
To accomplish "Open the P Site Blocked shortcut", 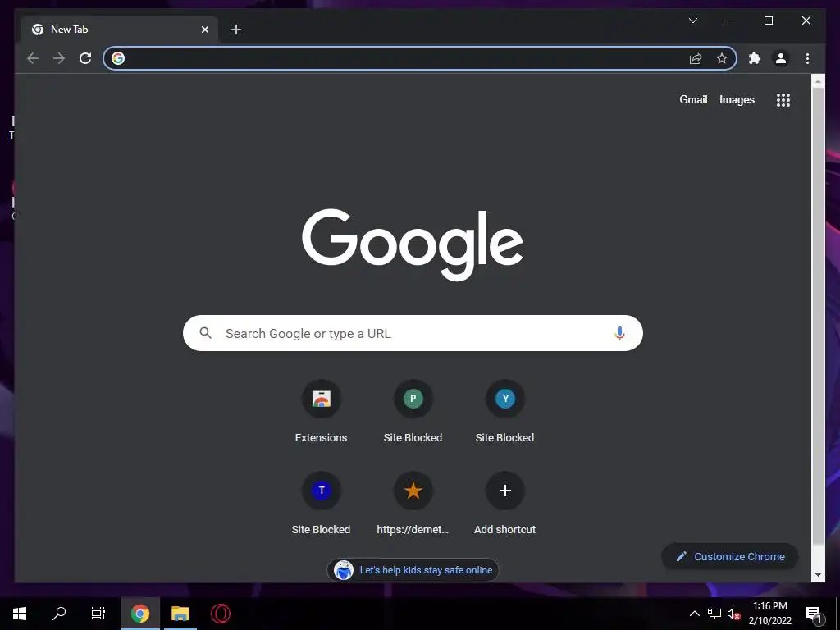I will [413, 412].
